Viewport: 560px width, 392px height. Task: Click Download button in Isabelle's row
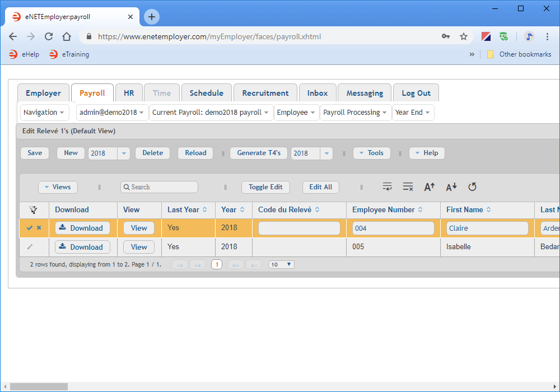[x=82, y=247]
